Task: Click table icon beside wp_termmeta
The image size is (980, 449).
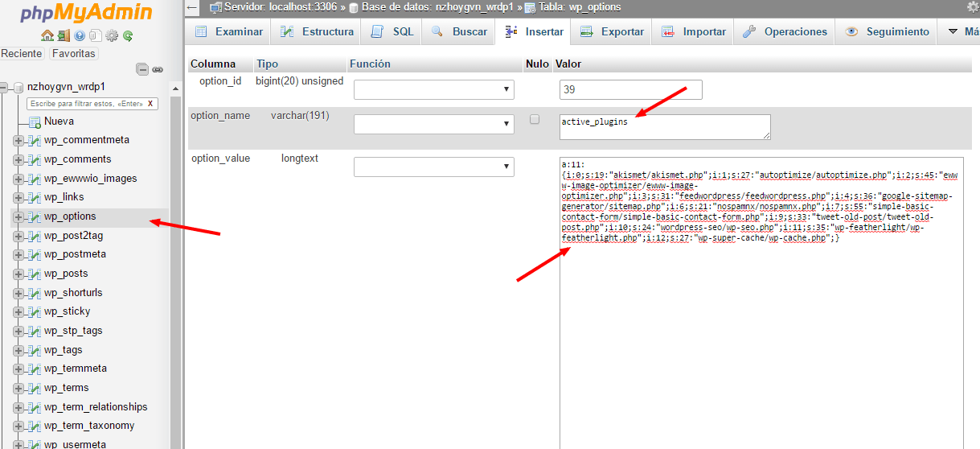Action: pyautogui.click(x=34, y=369)
